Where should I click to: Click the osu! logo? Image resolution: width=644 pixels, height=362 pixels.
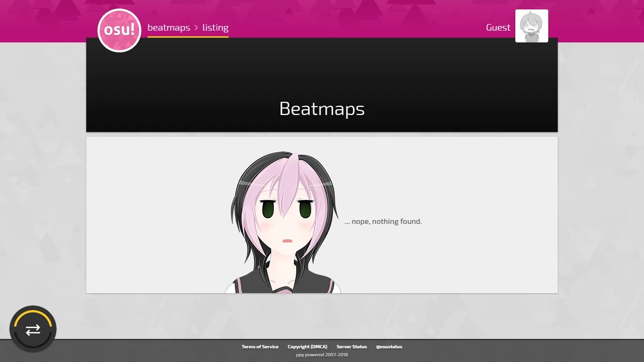coord(119,30)
